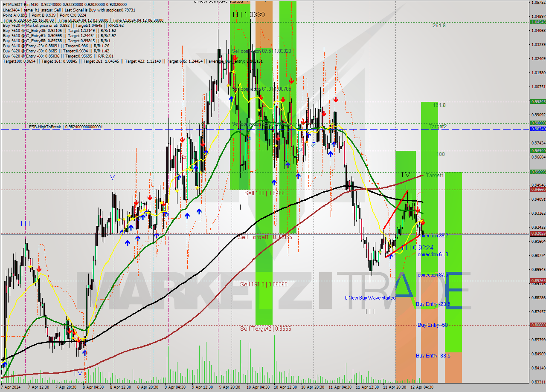The width and height of the screenshot is (546, 392).
Task: Click the Target1 Fibonacci label
Action: click(x=435, y=176)
